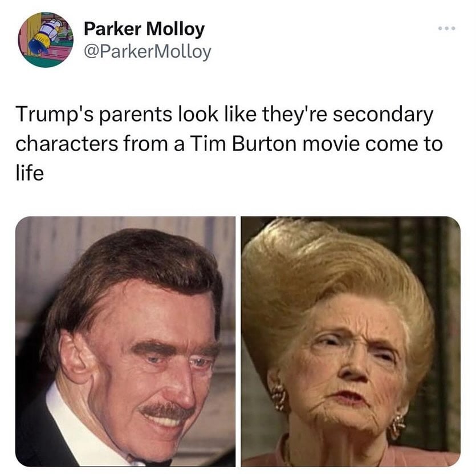The image size is (476, 474).
Task: Open the three-dot more options menu
Action: pos(446,29)
